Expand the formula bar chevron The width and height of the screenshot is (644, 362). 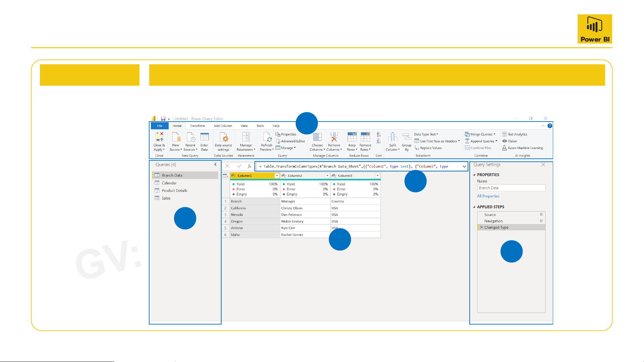[x=464, y=166]
